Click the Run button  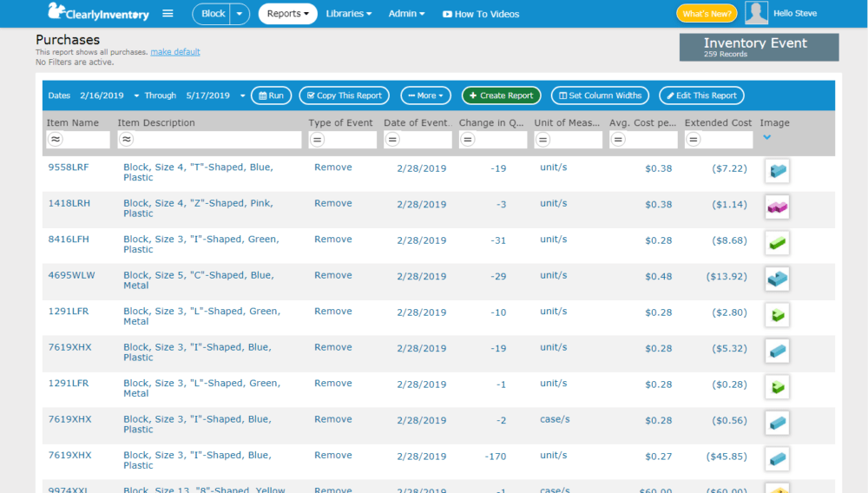[271, 95]
